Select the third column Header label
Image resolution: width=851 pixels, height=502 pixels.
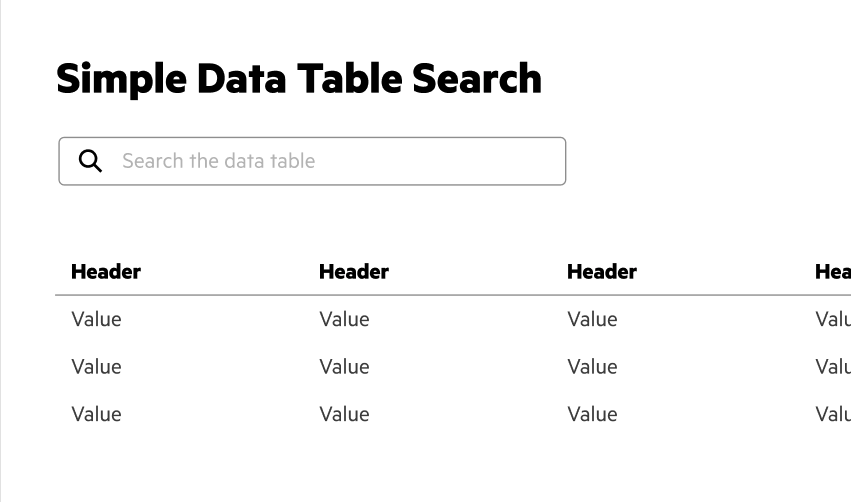(x=602, y=272)
